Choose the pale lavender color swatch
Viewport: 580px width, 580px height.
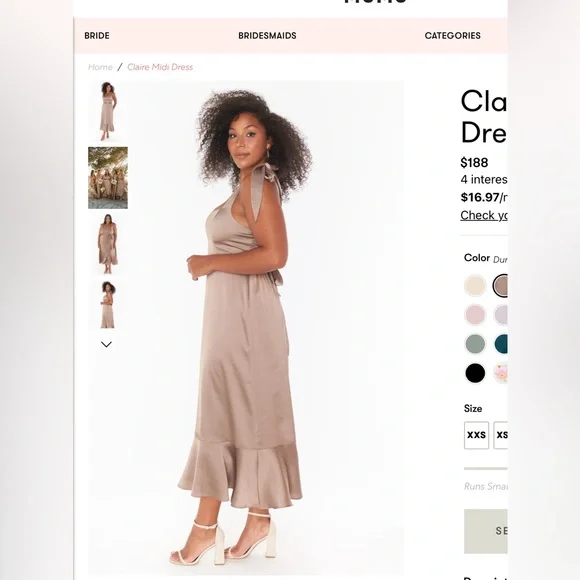click(501, 315)
